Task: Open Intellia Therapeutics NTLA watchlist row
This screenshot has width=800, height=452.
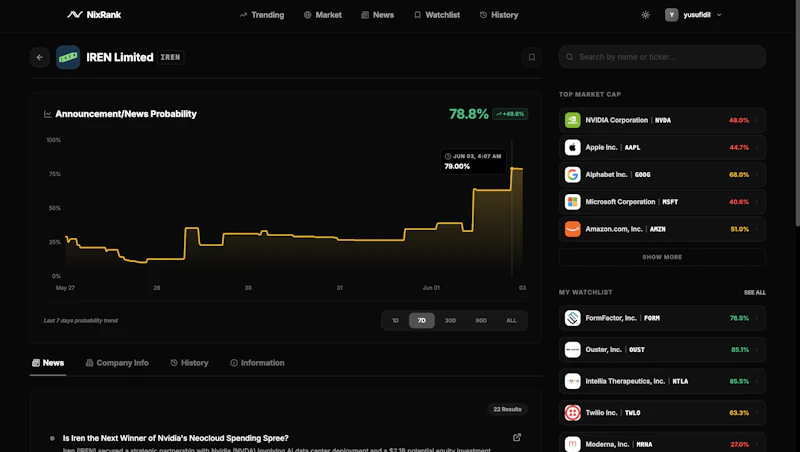Action: [x=662, y=381]
